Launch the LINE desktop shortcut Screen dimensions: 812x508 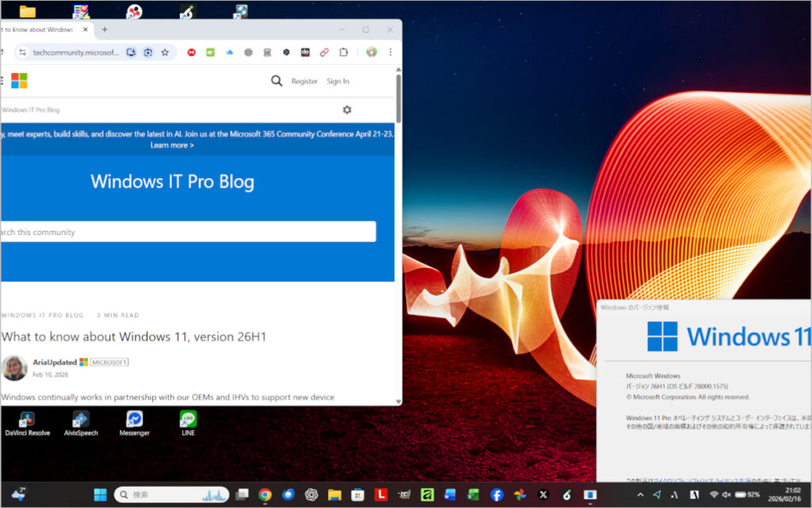[x=188, y=419]
